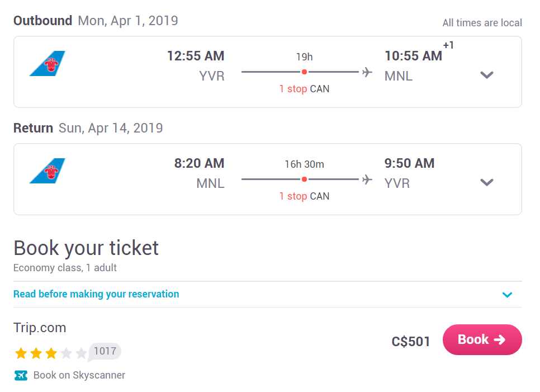The image size is (540, 392).
Task: Click the return flight airplane icon
Action: [x=367, y=180]
